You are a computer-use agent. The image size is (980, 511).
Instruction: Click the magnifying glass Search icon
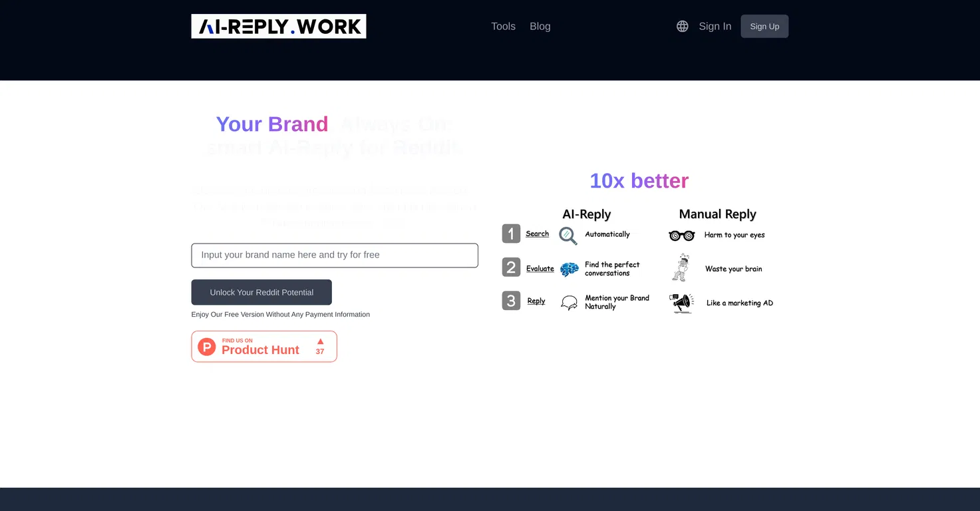tap(568, 236)
